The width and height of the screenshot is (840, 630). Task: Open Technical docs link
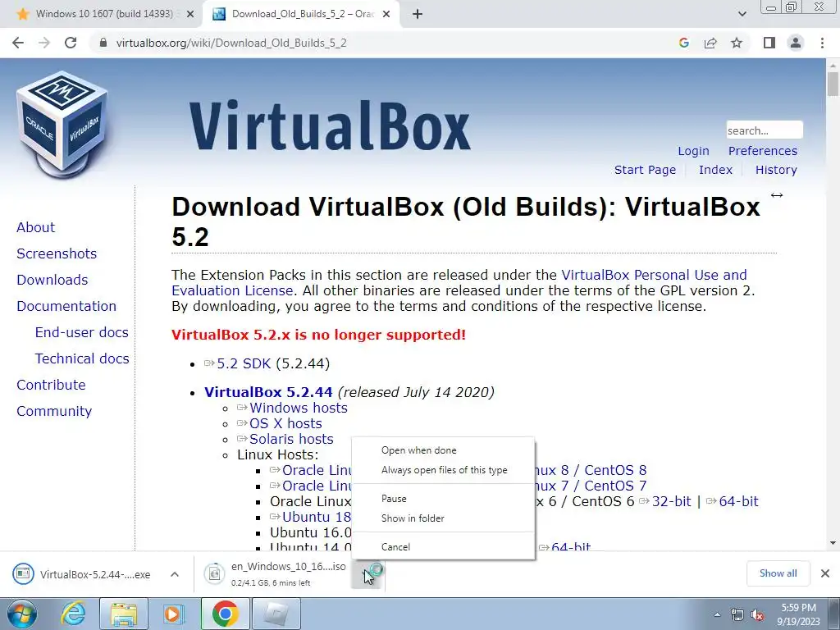click(82, 358)
